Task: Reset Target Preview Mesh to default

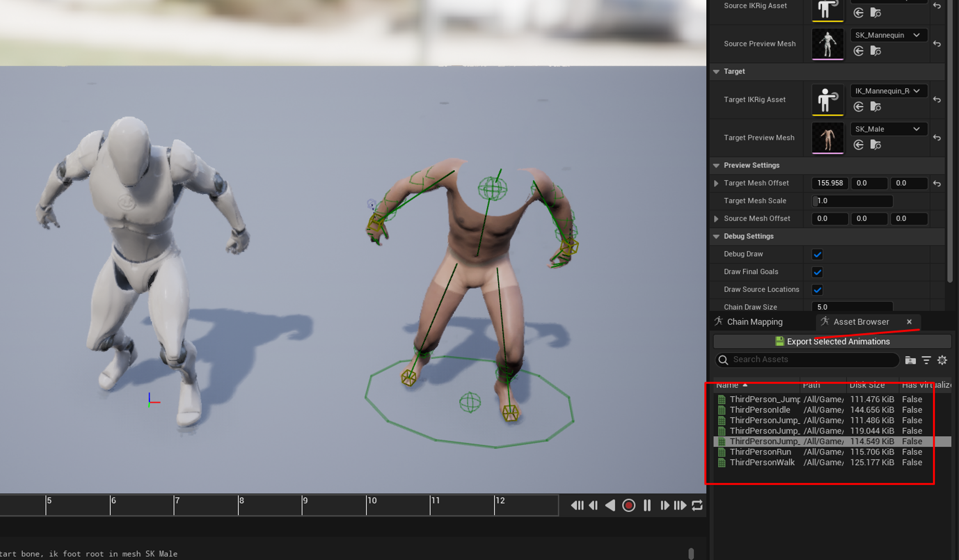Action: (936, 138)
